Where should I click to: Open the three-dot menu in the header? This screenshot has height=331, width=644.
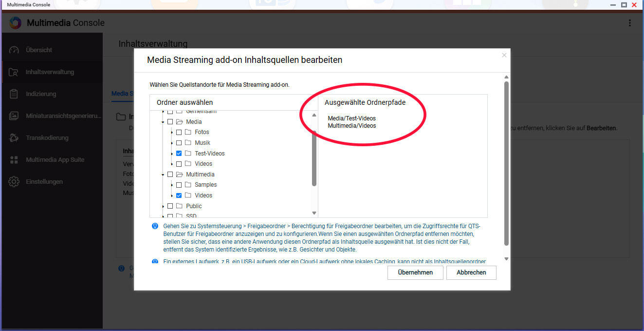(630, 23)
